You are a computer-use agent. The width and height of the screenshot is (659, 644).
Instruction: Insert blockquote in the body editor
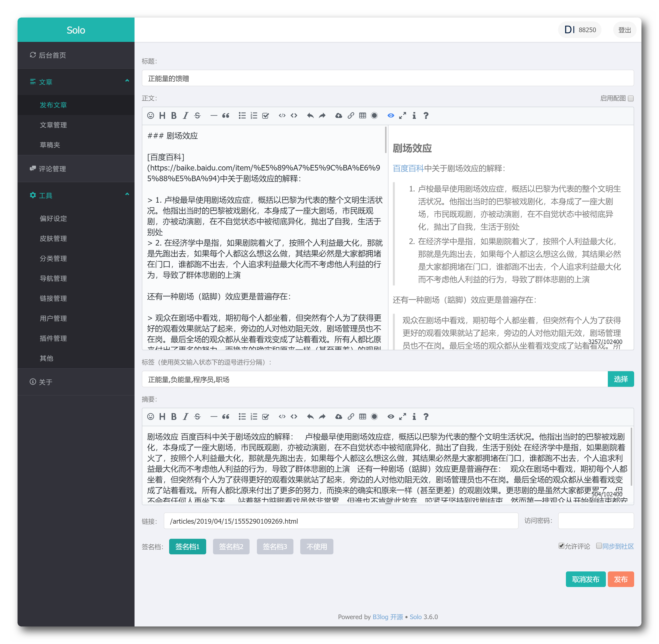tap(225, 116)
